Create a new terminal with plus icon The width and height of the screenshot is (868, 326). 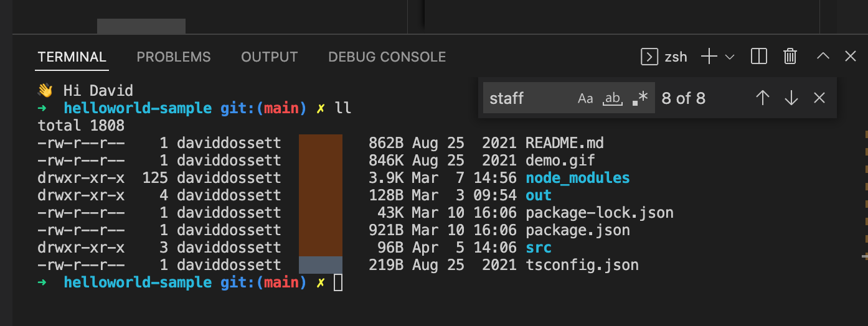tap(709, 57)
